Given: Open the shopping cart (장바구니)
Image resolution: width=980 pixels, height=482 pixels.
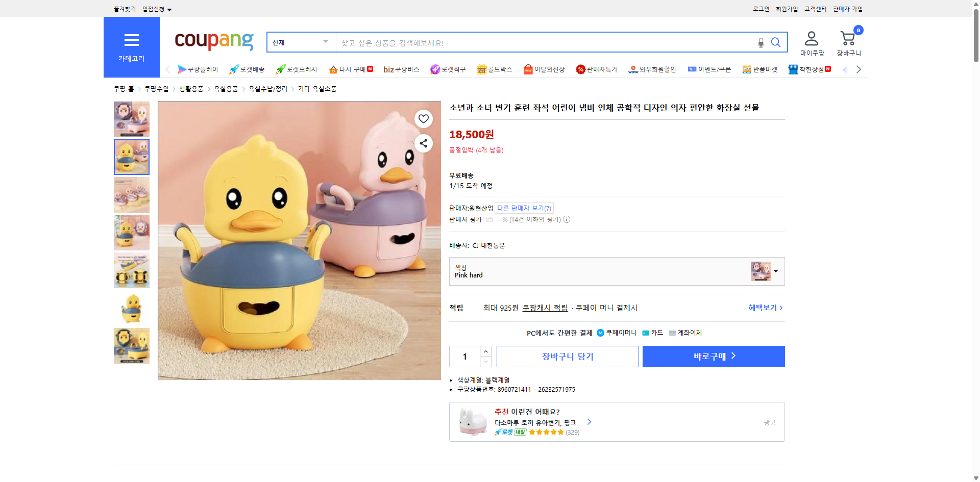Looking at the screenshot, I should [x=848, y=38].
